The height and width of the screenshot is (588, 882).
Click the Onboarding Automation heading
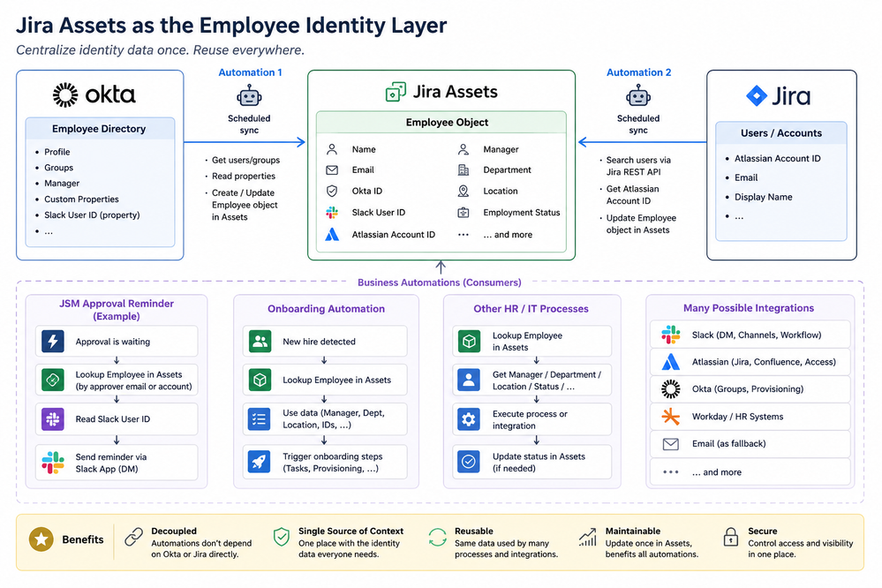pyautogui.click(x=327, y=309)
